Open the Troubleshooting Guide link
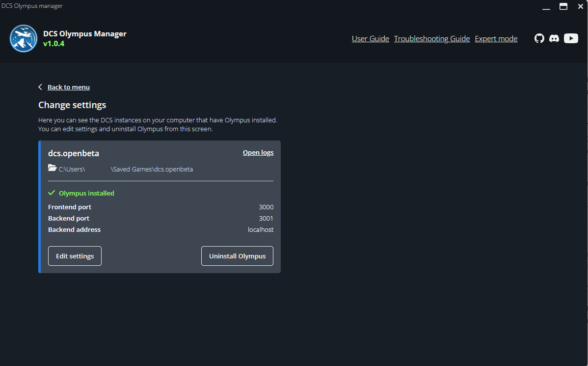 pos(432,39)
